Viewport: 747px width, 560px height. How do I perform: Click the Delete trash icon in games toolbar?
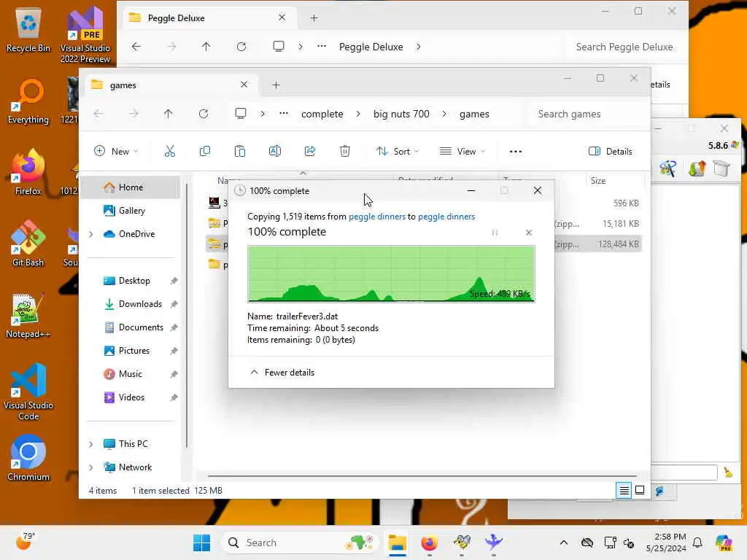click(x=345, y=152)
